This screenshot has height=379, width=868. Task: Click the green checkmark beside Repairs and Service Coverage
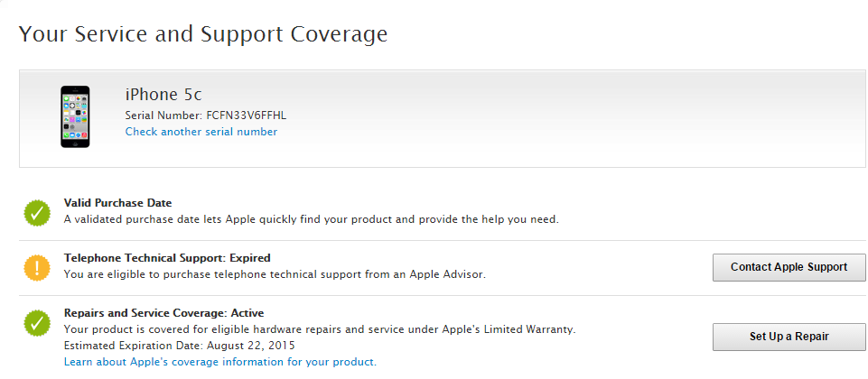click(x=37, y=324)
